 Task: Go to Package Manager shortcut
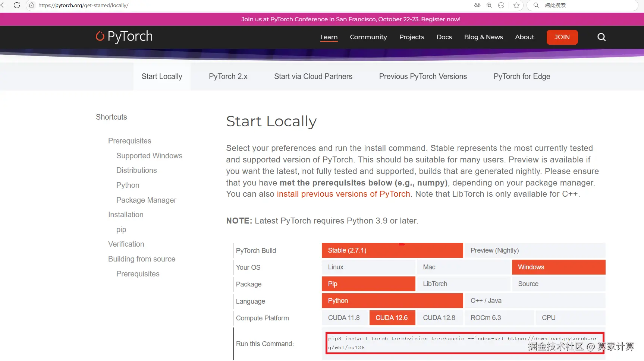(x=146, y=200)
